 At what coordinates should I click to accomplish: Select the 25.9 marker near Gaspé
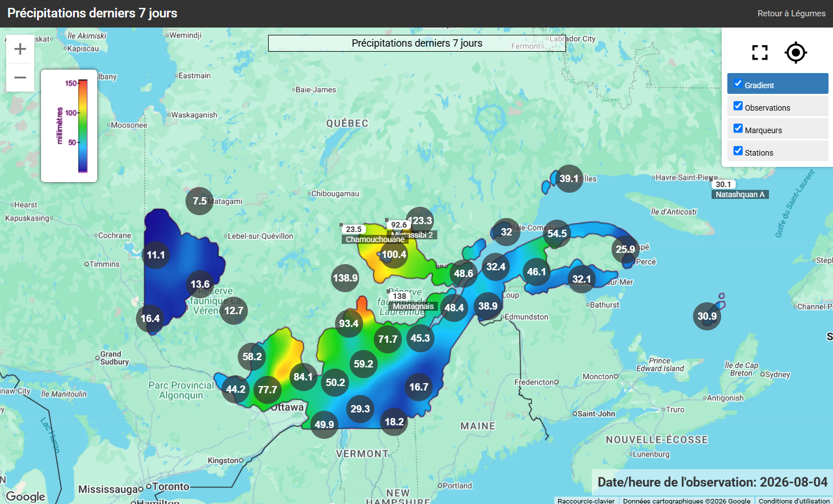626,249
